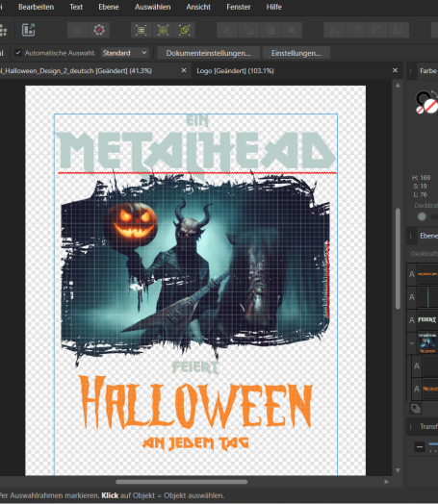Swap fill and stroke colors arrow

pos(434,94)
